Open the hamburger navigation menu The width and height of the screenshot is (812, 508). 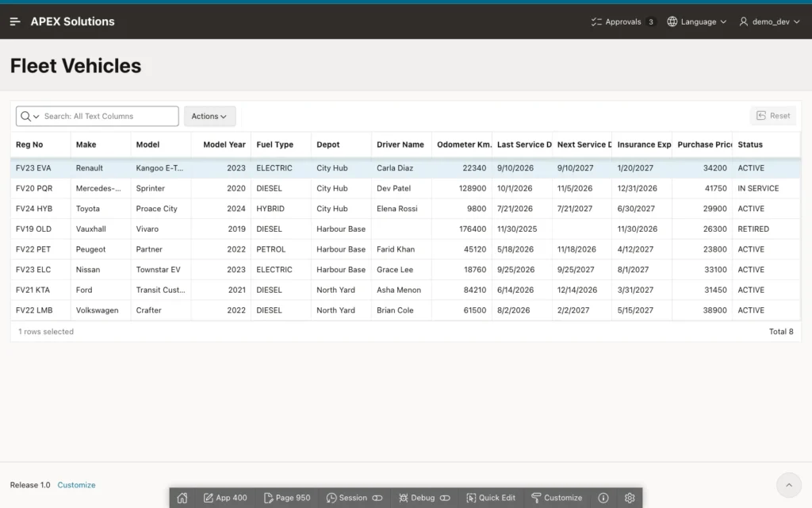tap(15, 21)
